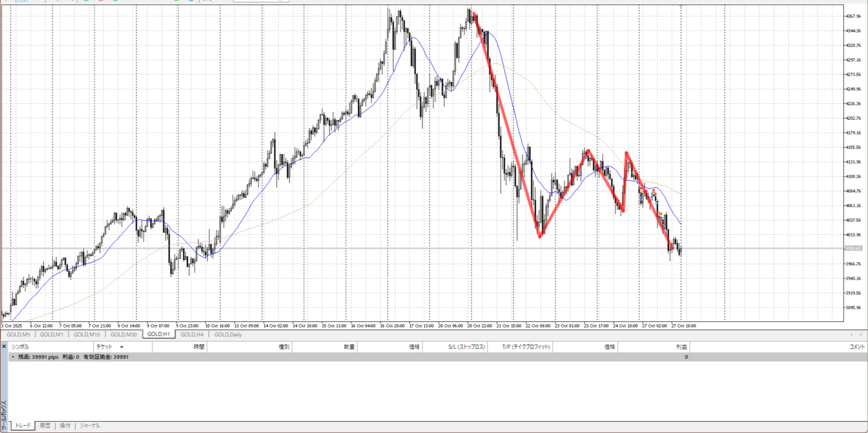Open the 履歴 history tab
This screenshot has height=433, width=868.
(x=45, y=426)
